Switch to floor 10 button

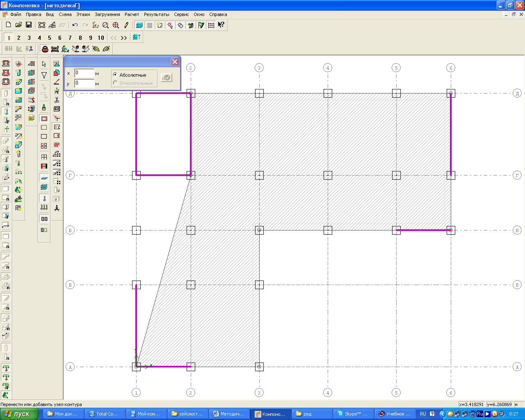point(101,38)
